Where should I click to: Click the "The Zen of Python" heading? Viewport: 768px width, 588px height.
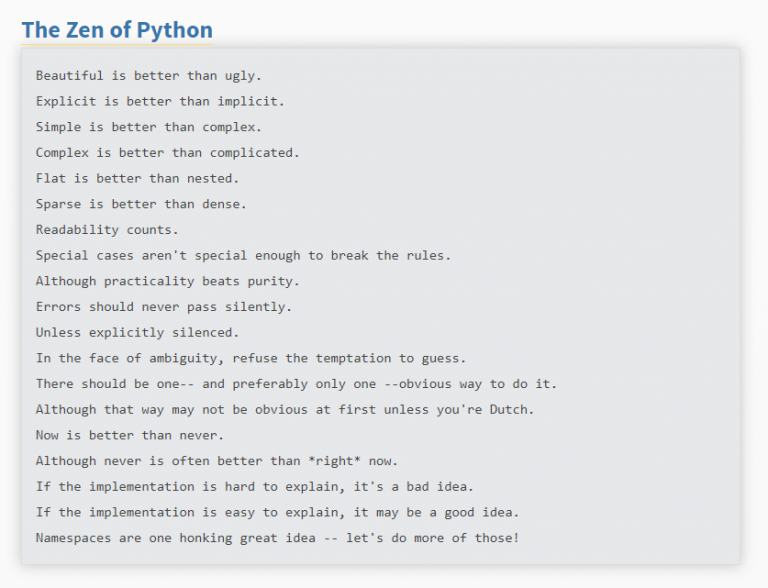(x=117, y=30)
